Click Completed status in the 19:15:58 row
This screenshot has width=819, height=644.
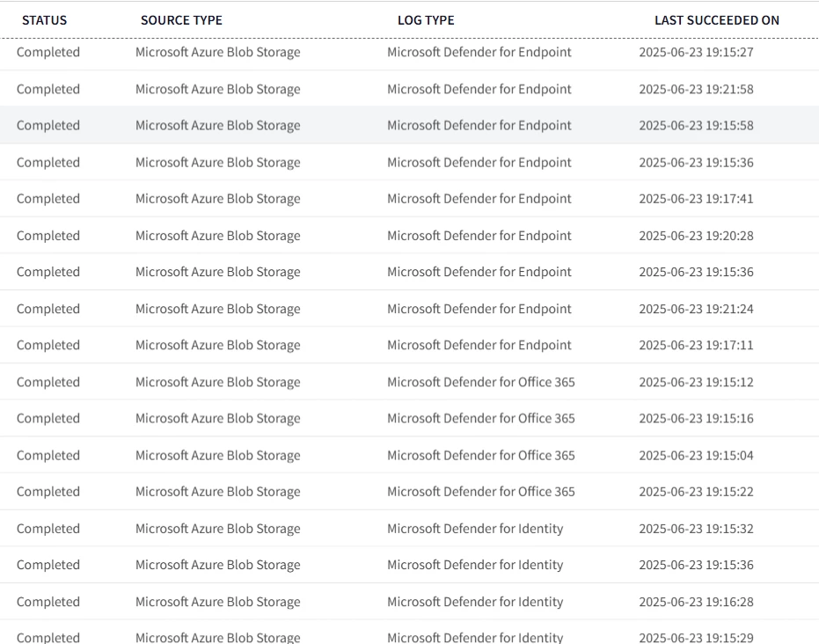(x=48, y=125)
